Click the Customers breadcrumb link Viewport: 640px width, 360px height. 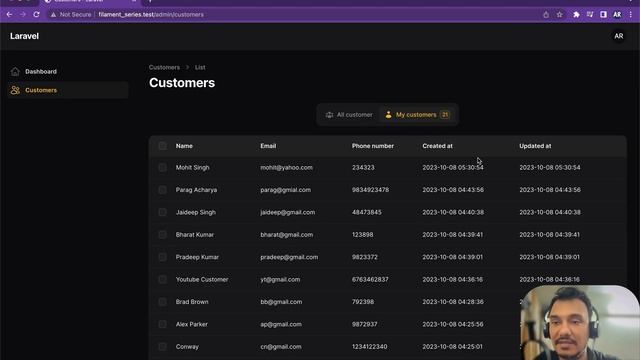click(x=164, y=67)
